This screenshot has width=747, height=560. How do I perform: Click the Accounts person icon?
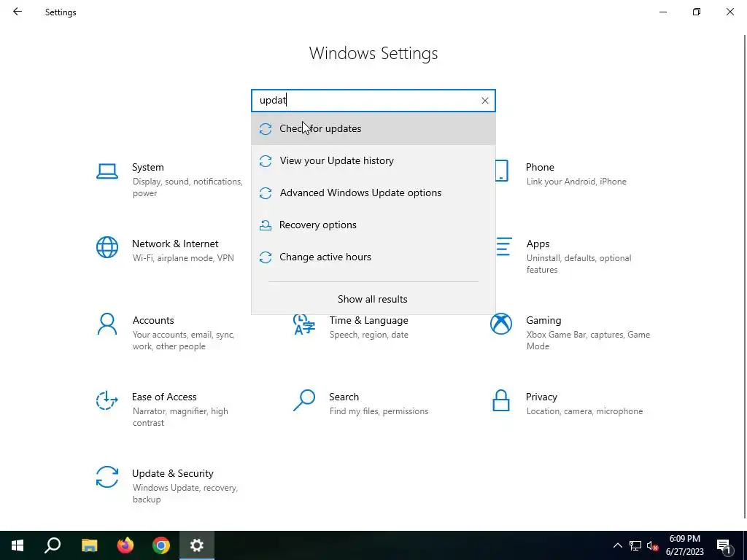click(x=107, y=324)
